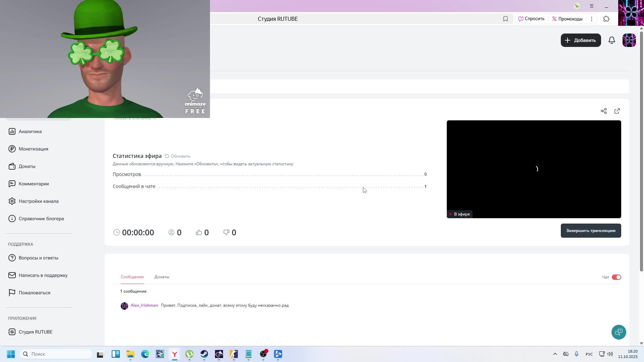Open the tray microphone icon
Screen dimensions: 644x362
tap(577, 354)
